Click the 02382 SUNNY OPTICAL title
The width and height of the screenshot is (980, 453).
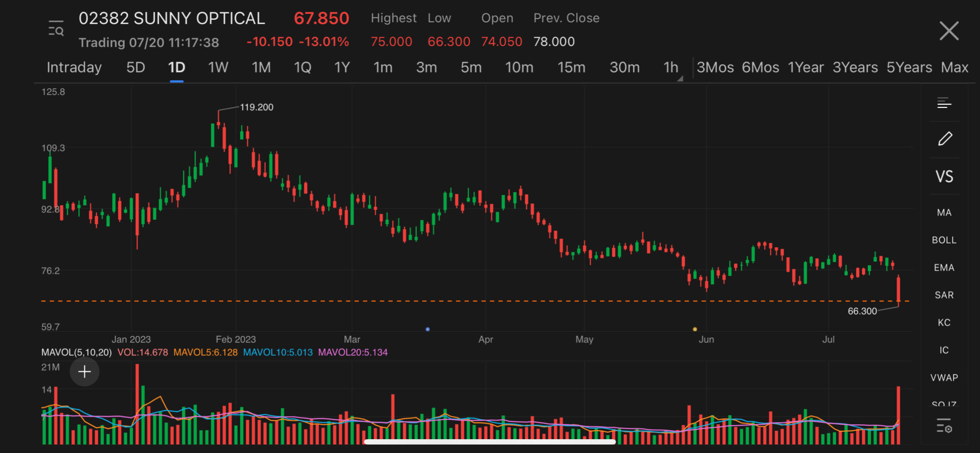[172, 18]
